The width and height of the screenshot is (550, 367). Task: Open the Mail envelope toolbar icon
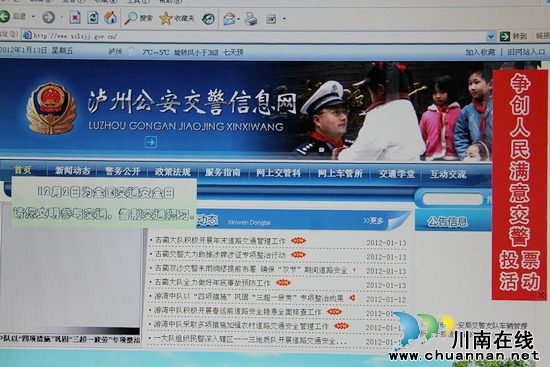click(x=229, y=19)
